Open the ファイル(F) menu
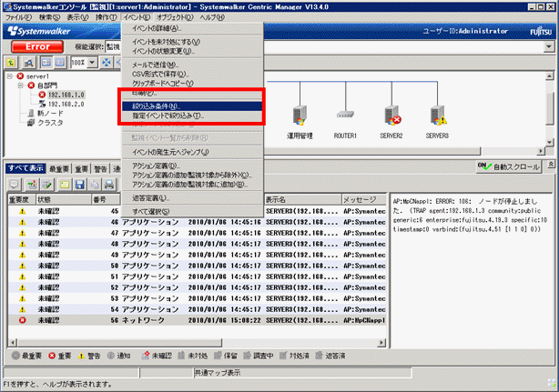Image resolution: width=559 pixels, height=392 pixels. [18, 17]
